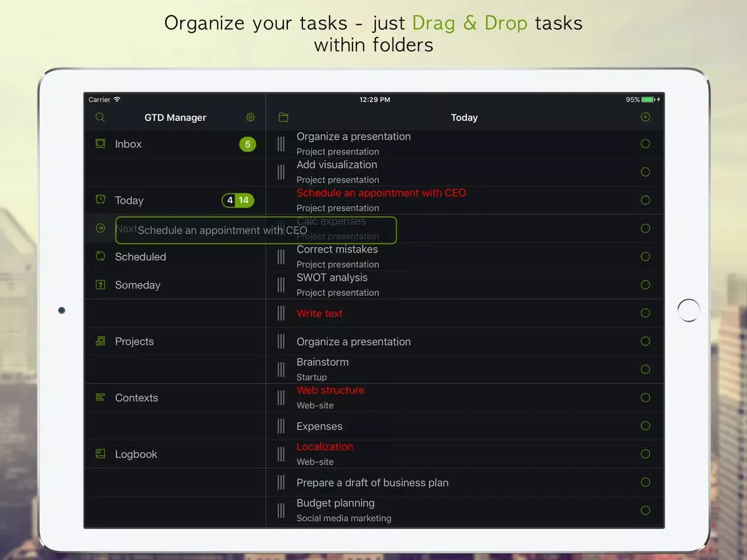Open the Logbook folder
This screenshot has height=560, width=747.
175,454
